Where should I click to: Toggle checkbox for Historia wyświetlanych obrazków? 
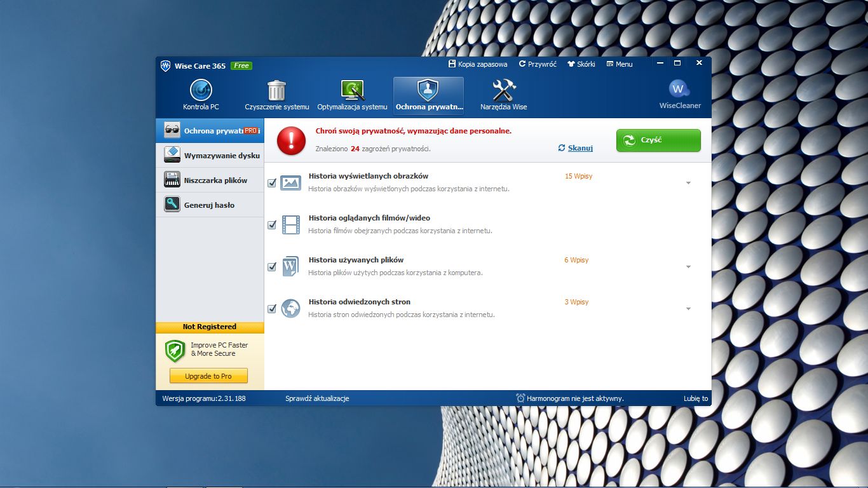point(272,183)
